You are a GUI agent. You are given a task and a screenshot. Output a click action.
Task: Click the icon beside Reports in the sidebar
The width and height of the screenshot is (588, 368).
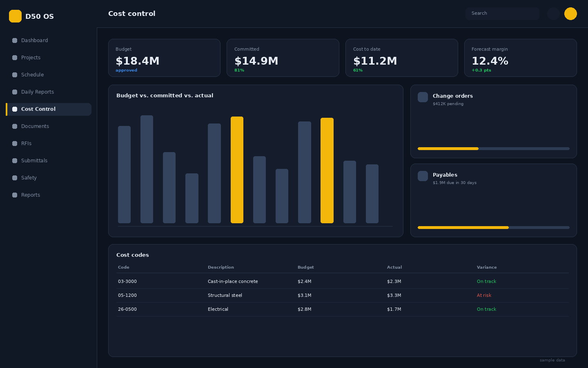pyautogui.click(x=15, y=195)
